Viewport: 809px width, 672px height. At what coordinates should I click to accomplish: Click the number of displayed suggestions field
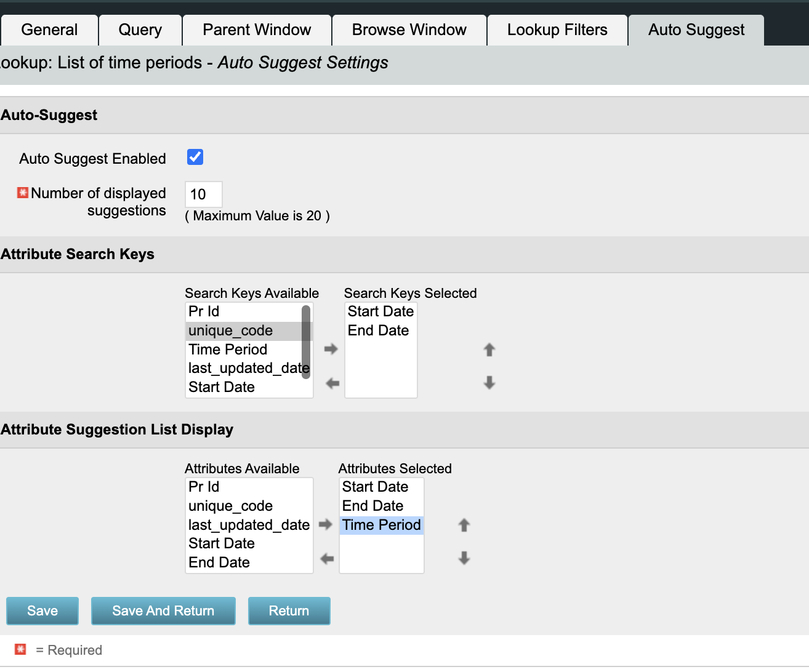(203, 194)
